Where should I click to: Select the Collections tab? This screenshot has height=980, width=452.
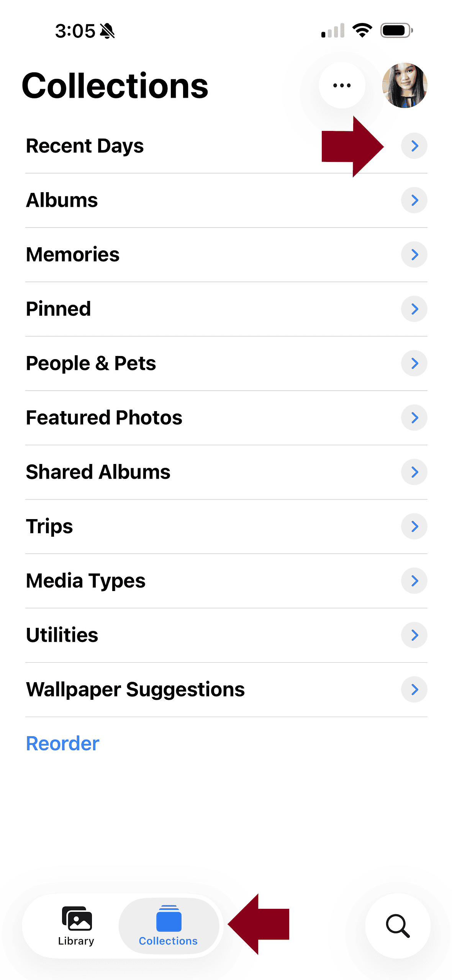(x=168, y=926)
